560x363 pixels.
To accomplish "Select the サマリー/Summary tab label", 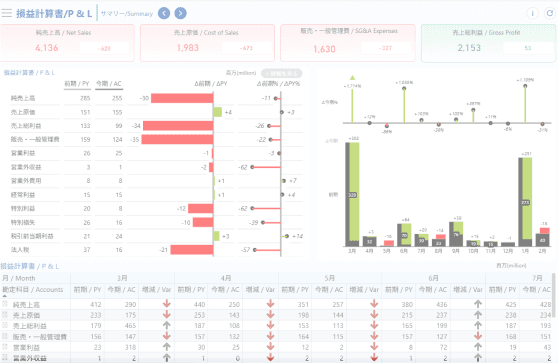I will [127, 14].
